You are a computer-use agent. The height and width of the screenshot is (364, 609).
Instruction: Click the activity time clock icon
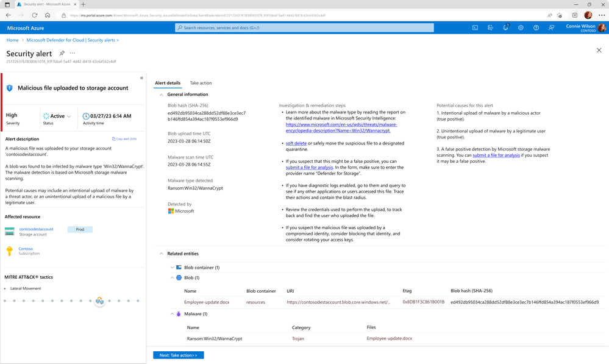tap(86, 116)
